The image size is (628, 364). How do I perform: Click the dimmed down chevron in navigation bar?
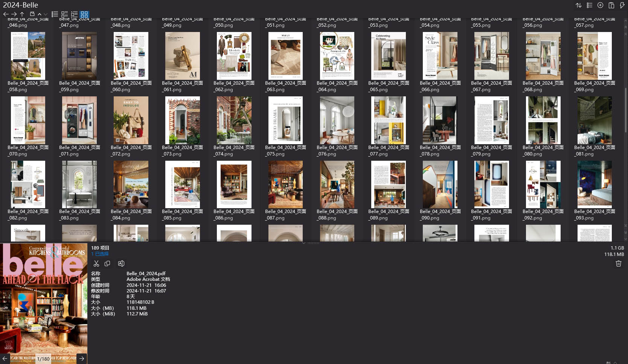46,14
